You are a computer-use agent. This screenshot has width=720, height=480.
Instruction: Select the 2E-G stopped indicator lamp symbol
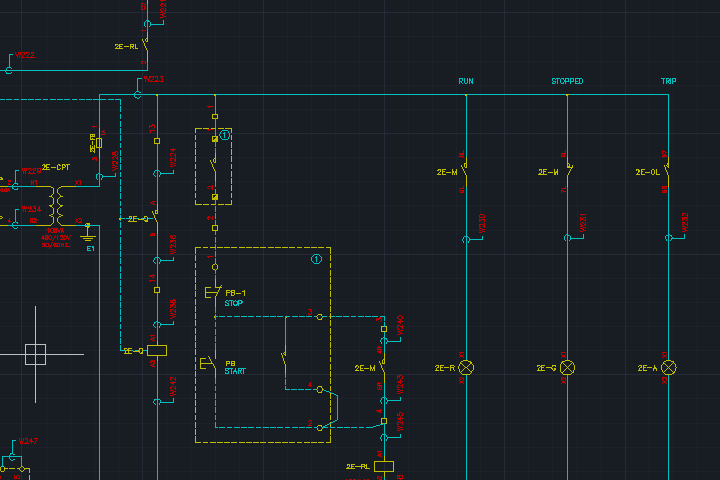pyautogui.click(x=568, y=368)
